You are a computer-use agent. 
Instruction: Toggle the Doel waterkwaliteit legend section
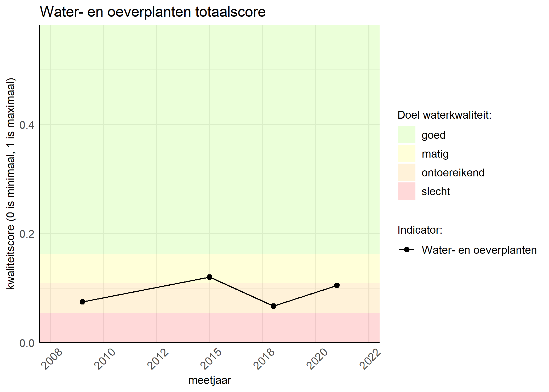coord(445,114)
